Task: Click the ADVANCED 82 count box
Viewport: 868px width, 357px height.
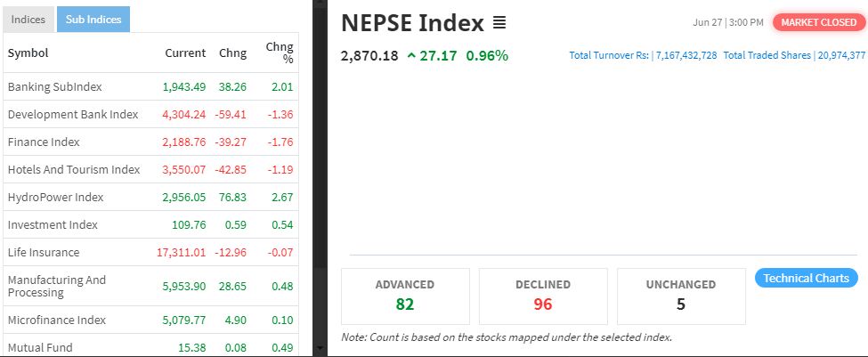Action: coord(405,296)
